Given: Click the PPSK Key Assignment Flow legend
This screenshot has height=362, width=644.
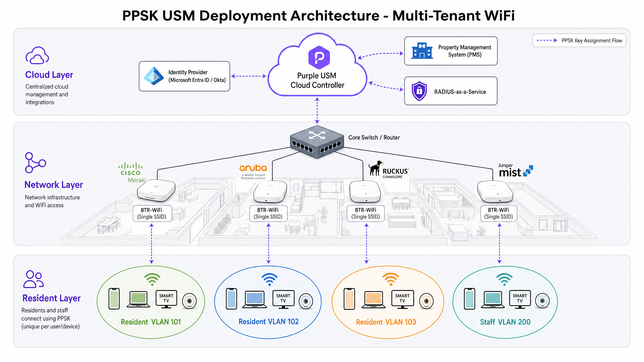Looking at the screenshot, I should (x=579, y=40).
